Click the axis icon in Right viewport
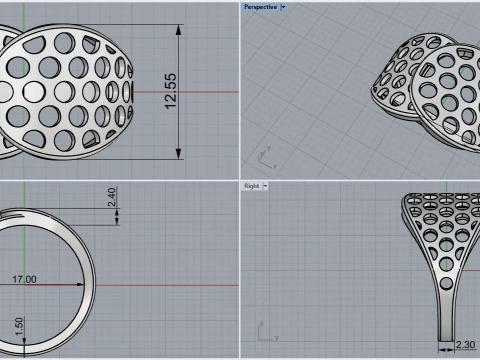 267,332
